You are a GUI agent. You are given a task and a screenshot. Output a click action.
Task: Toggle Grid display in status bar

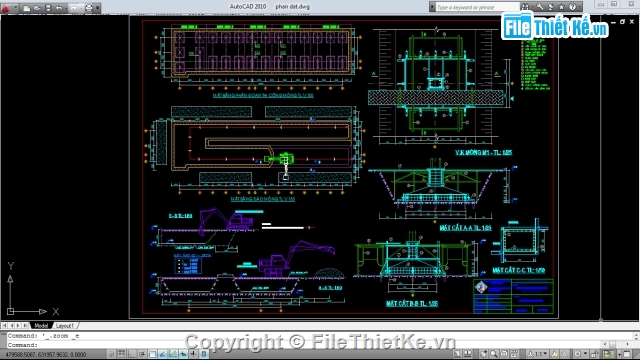coord(121,354)
